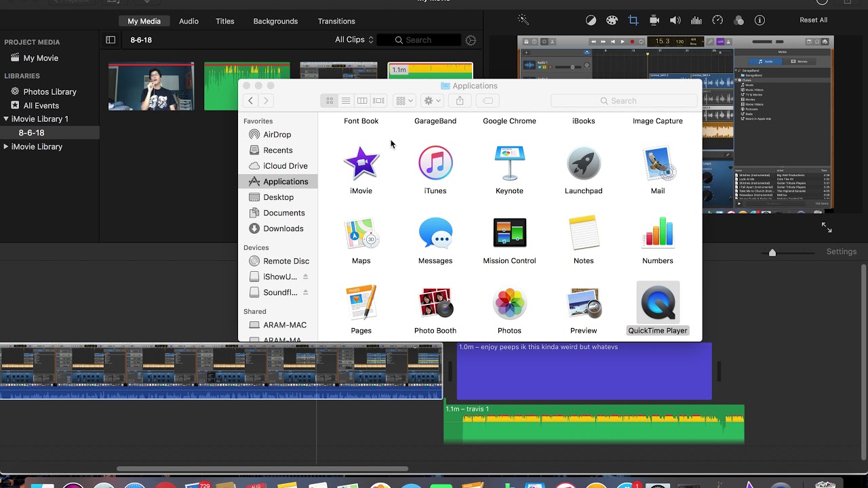The height and width of the screenshot is (488, 868).
Task: Switch Finder to cover flow view
Action: (x=379, y=100)
